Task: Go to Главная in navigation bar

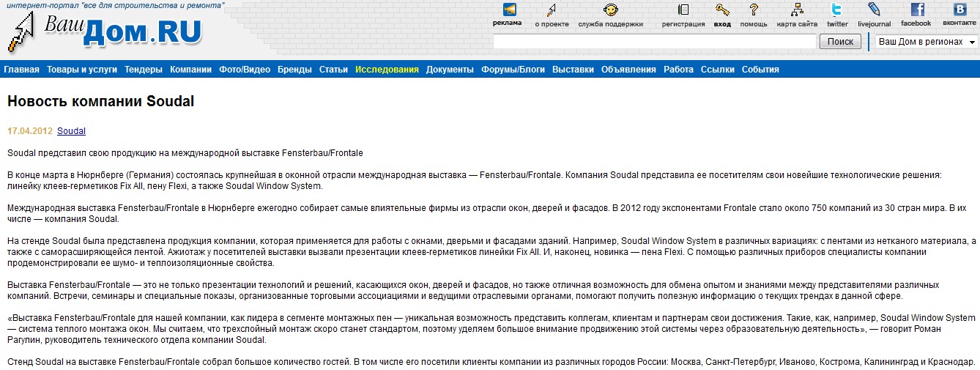Action: [21, 70]
